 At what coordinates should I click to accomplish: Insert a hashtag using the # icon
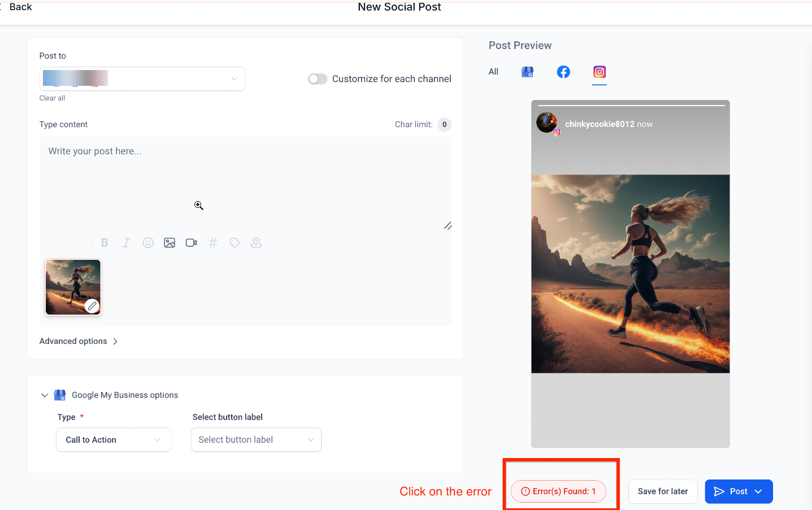(x=213, y=242)
